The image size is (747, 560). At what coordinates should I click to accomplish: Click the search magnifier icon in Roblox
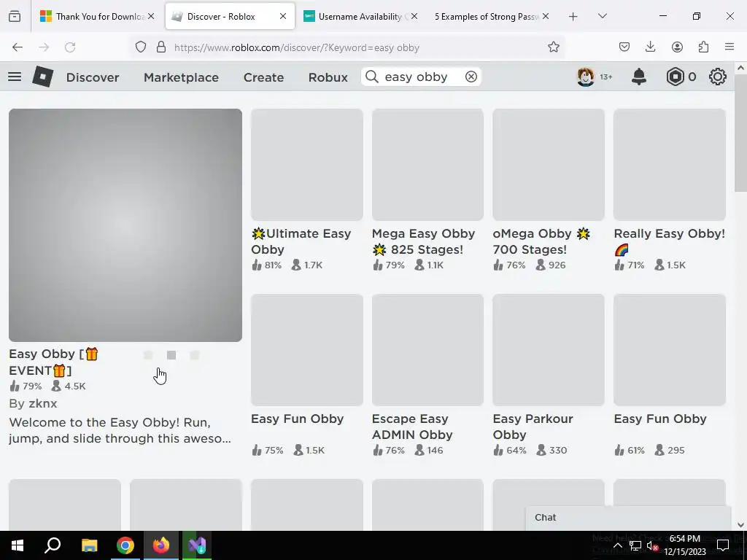point(372,77)
